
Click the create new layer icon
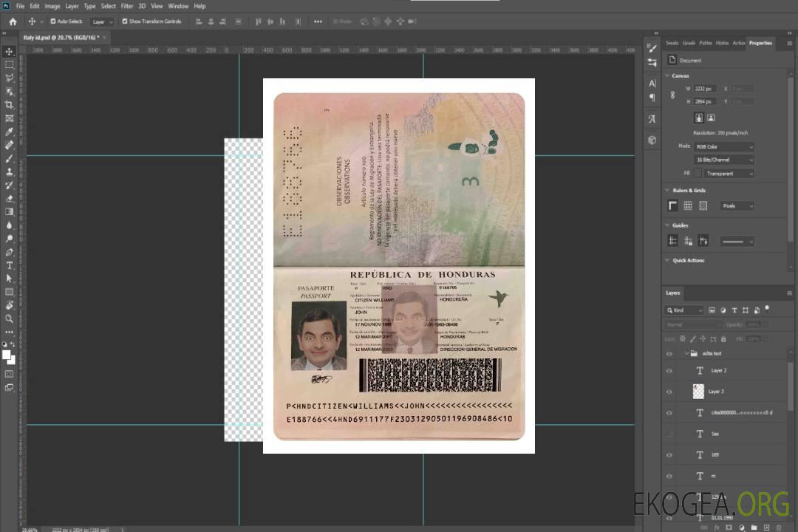[x=766, y=528]
